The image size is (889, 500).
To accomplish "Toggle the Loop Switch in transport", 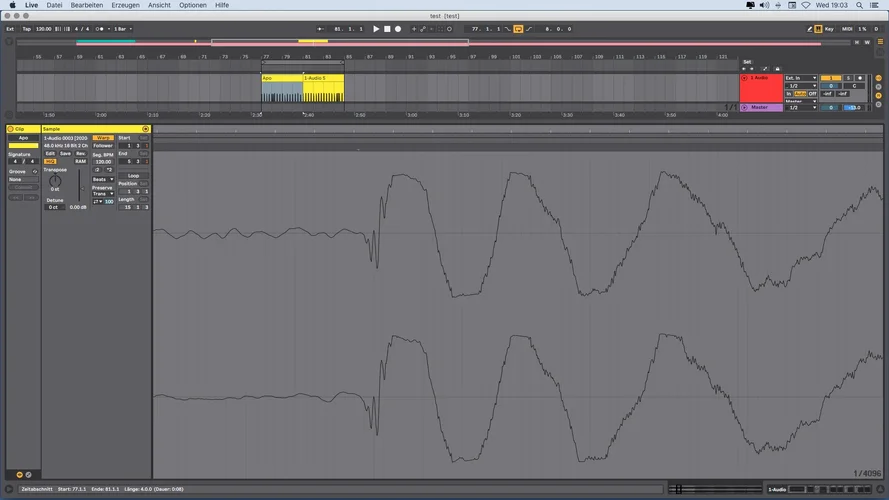I will click(x=518, y=29).
